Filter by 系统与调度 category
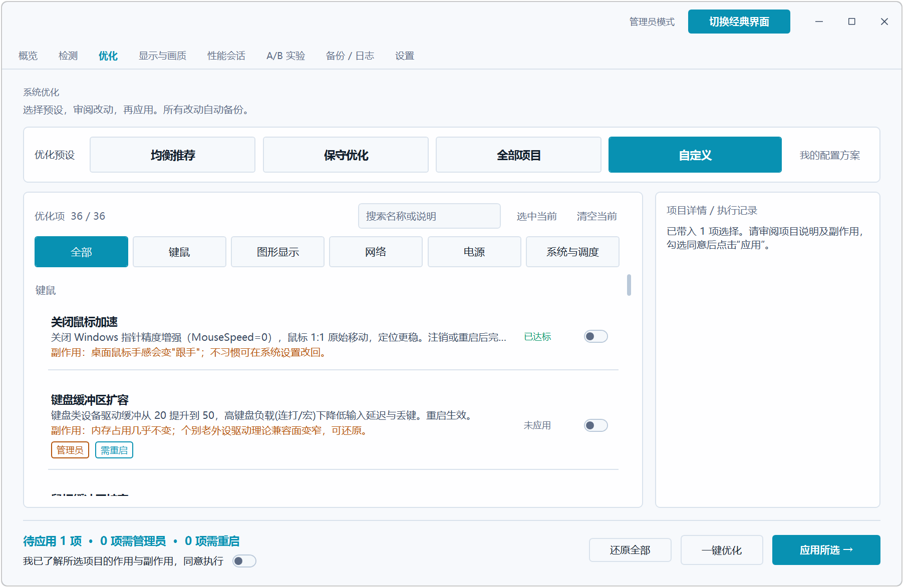The image size is (904, 588). coord(572,252)
